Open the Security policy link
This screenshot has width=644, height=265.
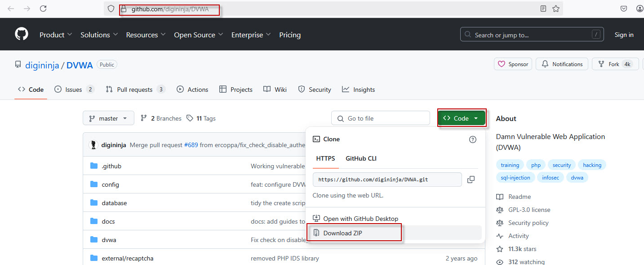coord(522,223)
